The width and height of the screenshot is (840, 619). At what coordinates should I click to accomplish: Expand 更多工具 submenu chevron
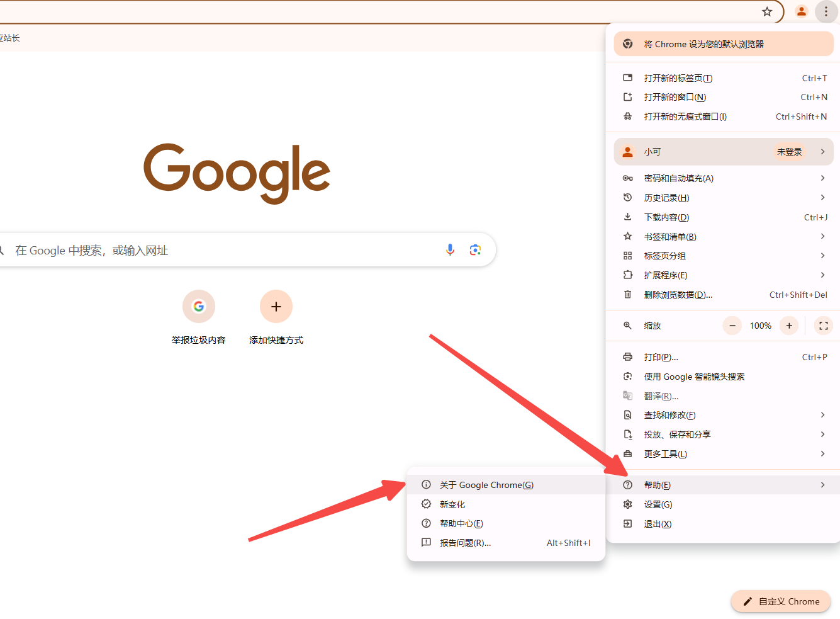click(x=822, y=454)
